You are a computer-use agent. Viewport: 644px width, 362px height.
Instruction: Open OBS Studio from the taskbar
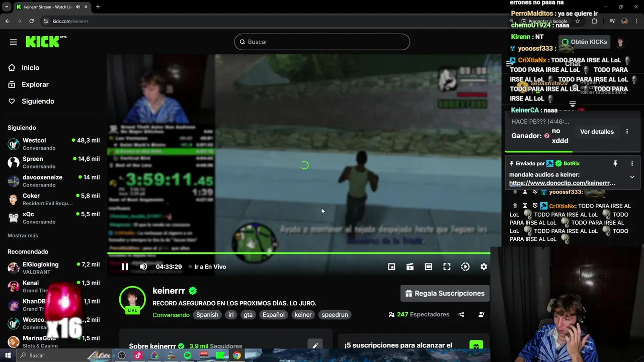pyautogui.click(x=122, y=355)
